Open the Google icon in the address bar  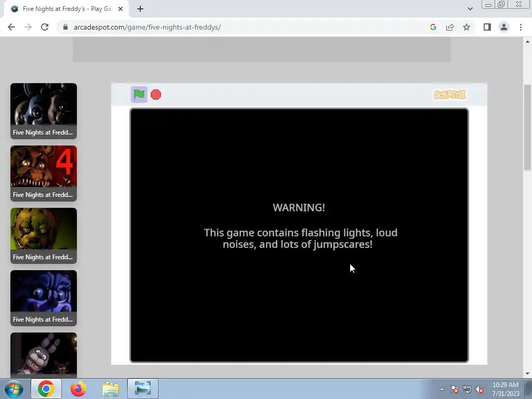click(433, 27)
